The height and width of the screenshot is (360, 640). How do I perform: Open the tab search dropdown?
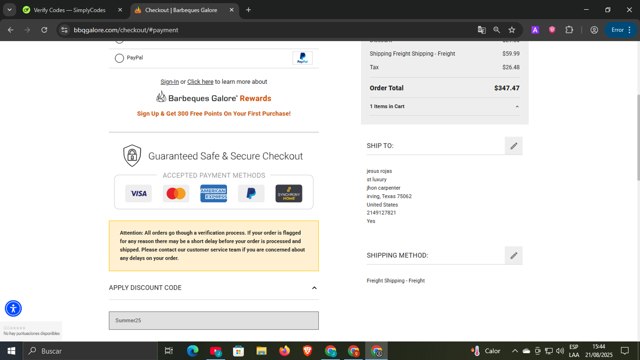(9, 10)
